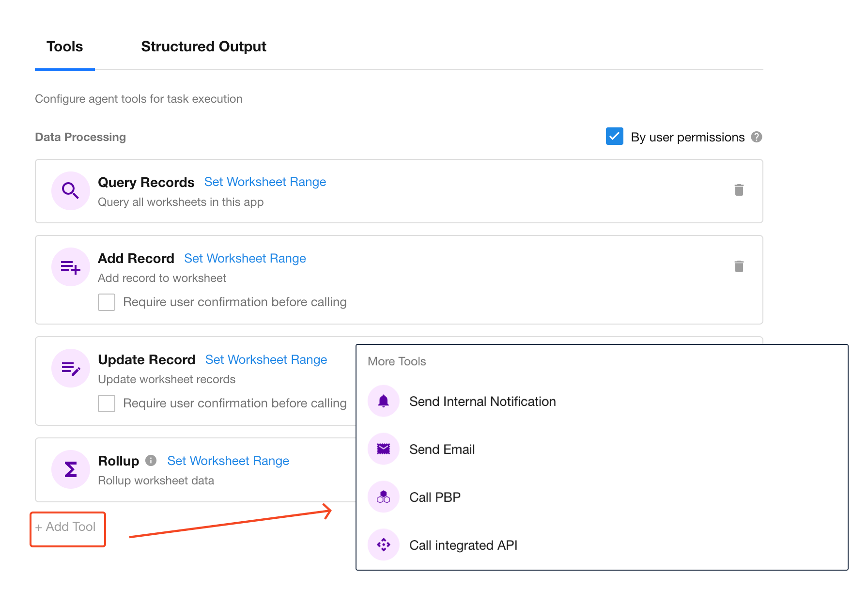Choose Send Internal Notification from More Tools
868x590 pixels.
click(482, 402)
